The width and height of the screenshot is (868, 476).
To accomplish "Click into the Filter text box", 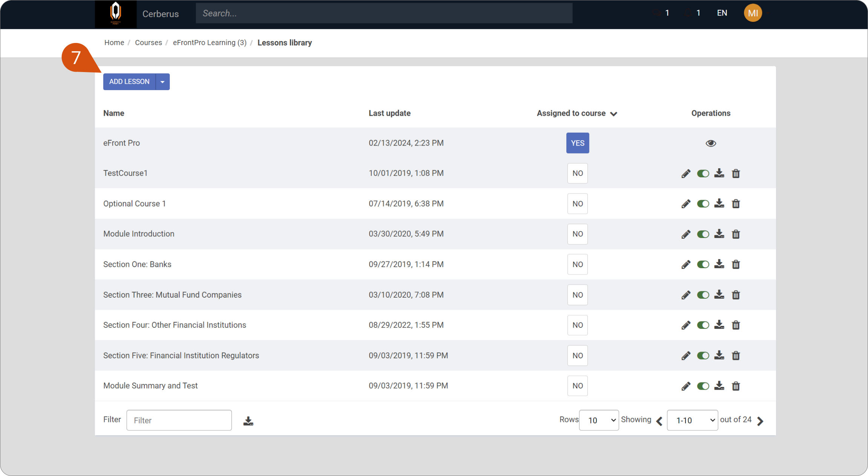I will 179,420.
